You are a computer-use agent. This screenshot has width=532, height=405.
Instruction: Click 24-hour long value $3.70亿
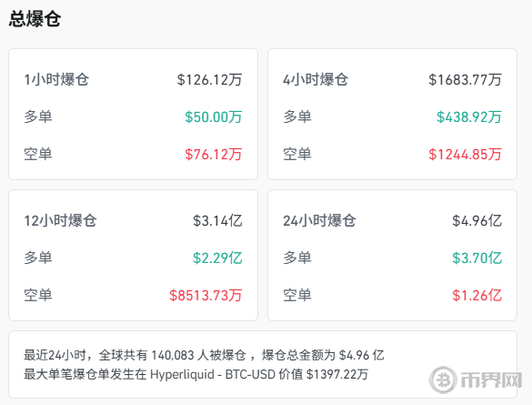click(477, 258)
